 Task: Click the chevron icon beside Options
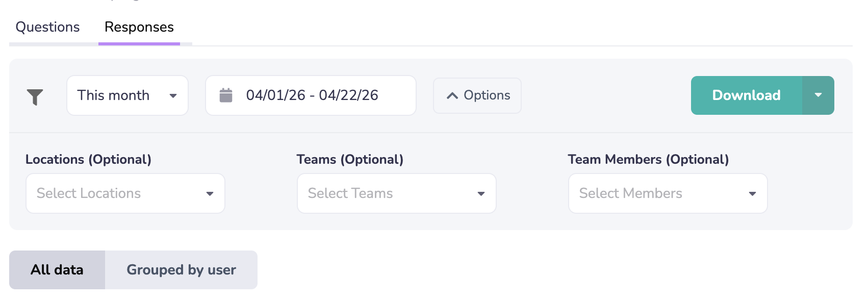click(452, 96)
